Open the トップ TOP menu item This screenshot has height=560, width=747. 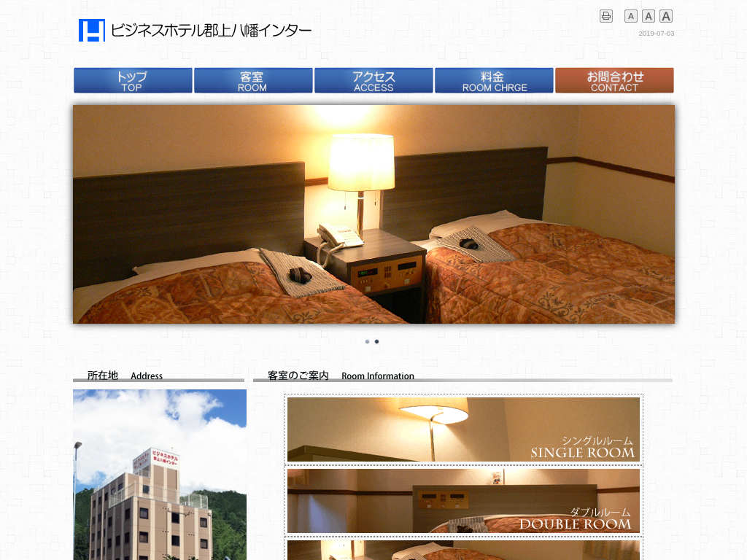tap(133, 80)
